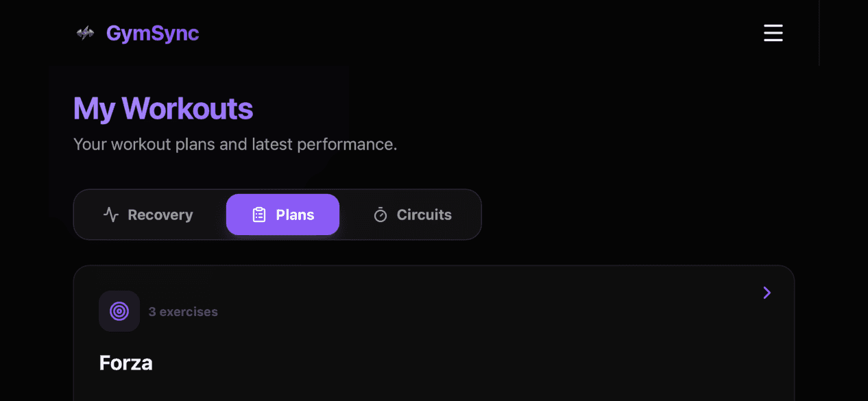Click the top edge of the Forza card

433,266
